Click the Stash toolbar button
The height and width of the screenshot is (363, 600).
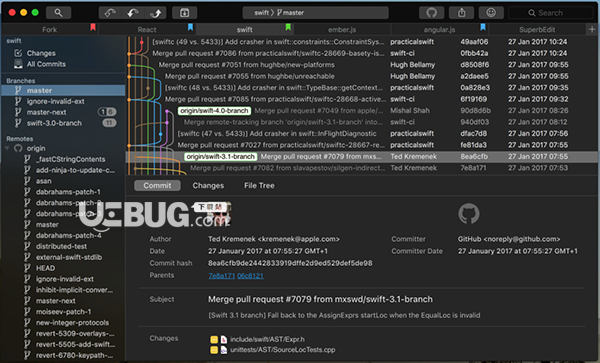(x=184, y=13)
